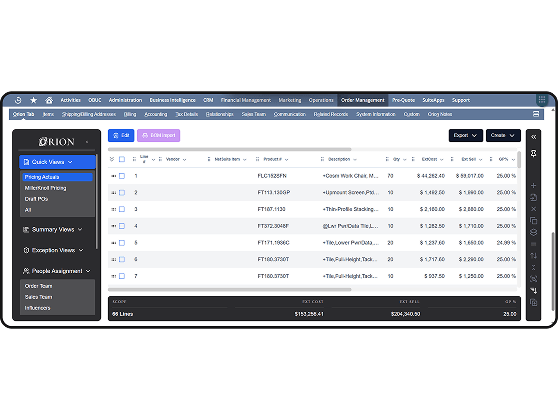
Task: Open the Order Management menu
Action: tap(363, 100)
